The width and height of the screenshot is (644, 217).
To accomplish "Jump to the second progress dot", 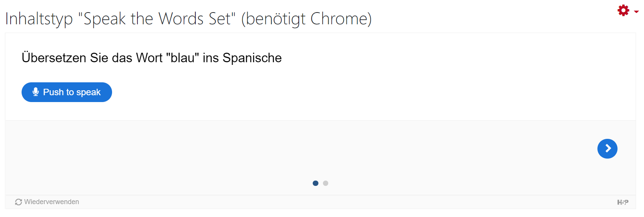I will pos(326,183).
